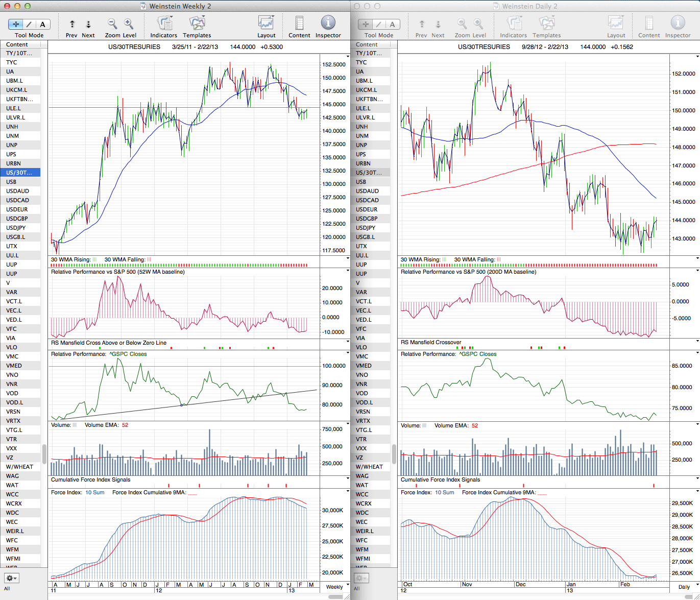
Task: Click the Layout icon in Weekly window
Action: [266, 23]
